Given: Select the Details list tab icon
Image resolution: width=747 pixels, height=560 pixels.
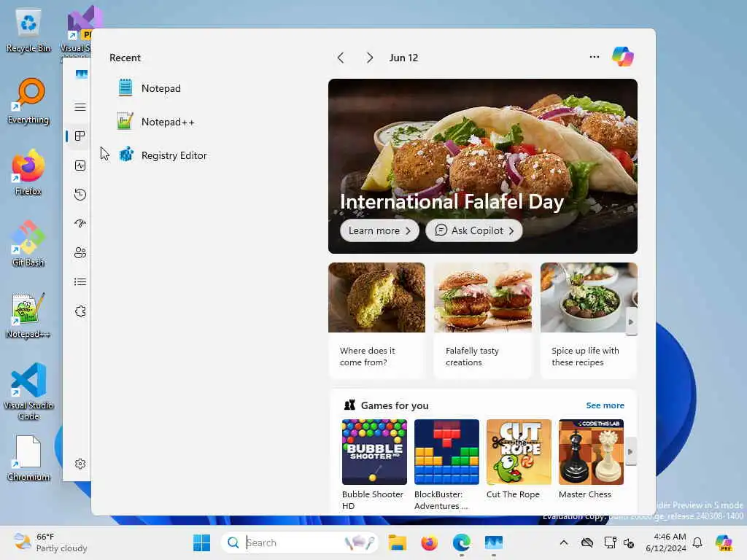Looking at the screenshot, I should [x=80, y=282].
